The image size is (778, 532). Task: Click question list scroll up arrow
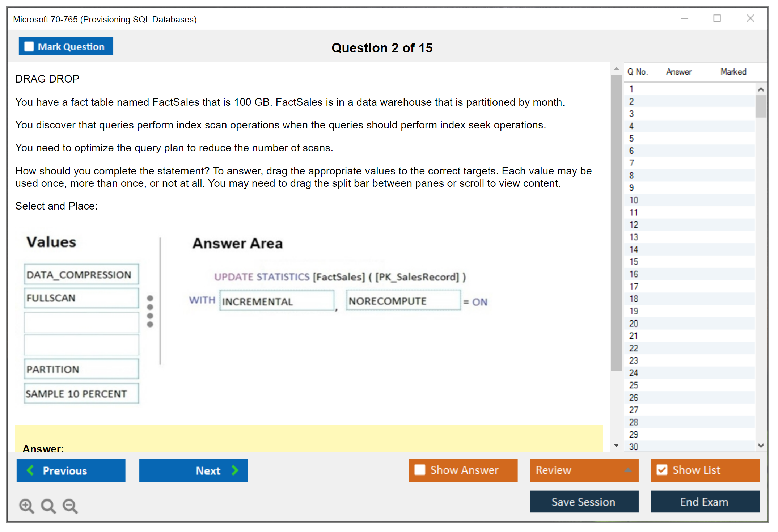click(x=761, y=89)
